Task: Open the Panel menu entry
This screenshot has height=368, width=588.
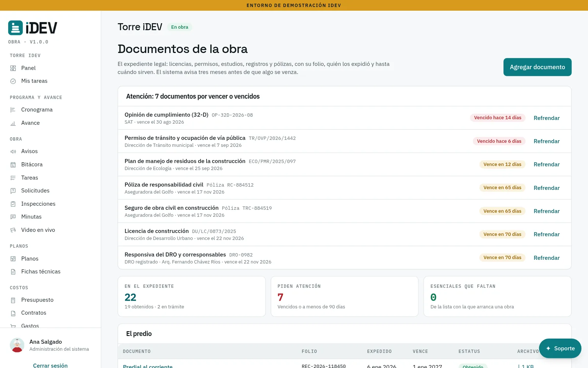Action: click(x=50, y=68)
